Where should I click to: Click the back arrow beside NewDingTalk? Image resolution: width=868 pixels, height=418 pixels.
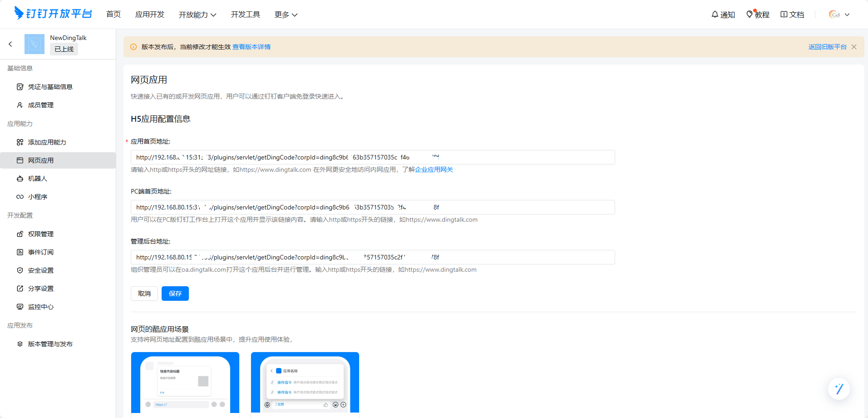coord(10,44)
